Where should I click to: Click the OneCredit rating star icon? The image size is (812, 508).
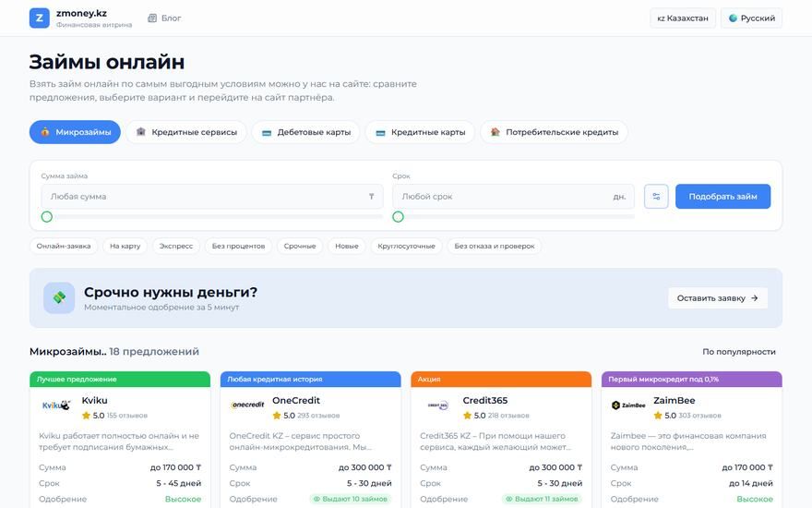pos(277,416)
